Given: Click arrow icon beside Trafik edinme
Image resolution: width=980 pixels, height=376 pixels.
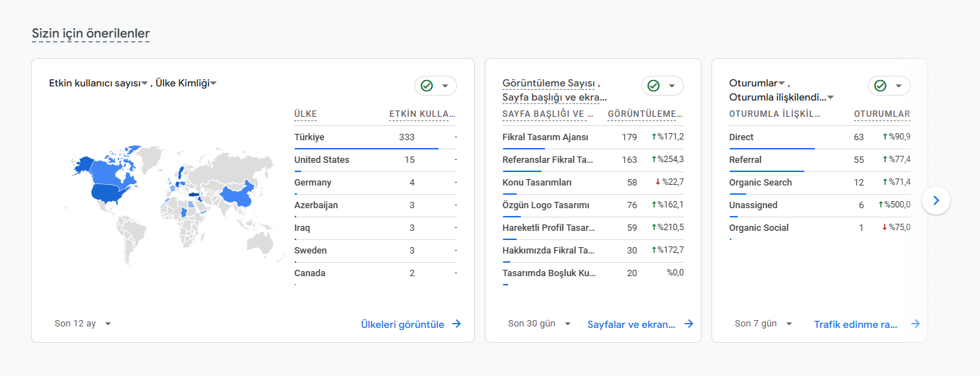Looking at the screenshot, I should [x=915, y=324].
